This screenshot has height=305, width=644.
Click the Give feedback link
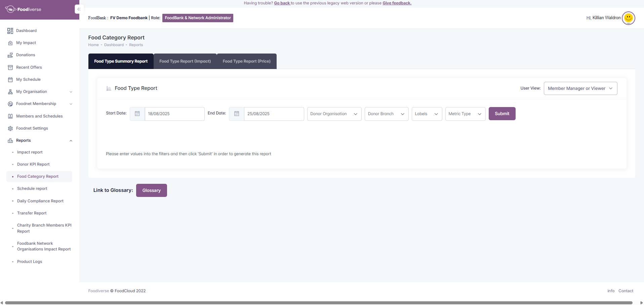click(397, 3)
